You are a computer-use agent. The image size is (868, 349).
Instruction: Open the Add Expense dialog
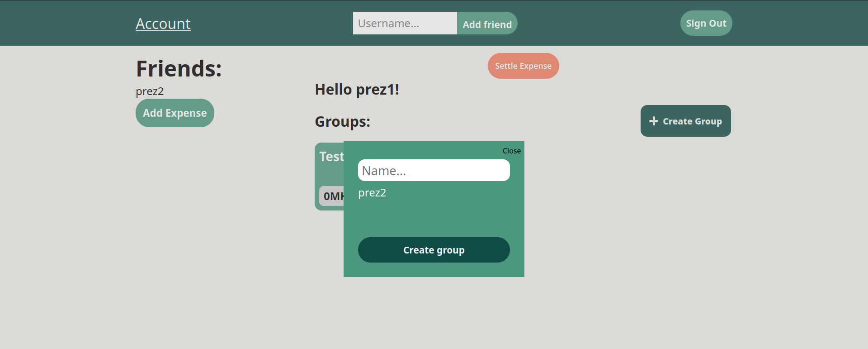point(175,113)
